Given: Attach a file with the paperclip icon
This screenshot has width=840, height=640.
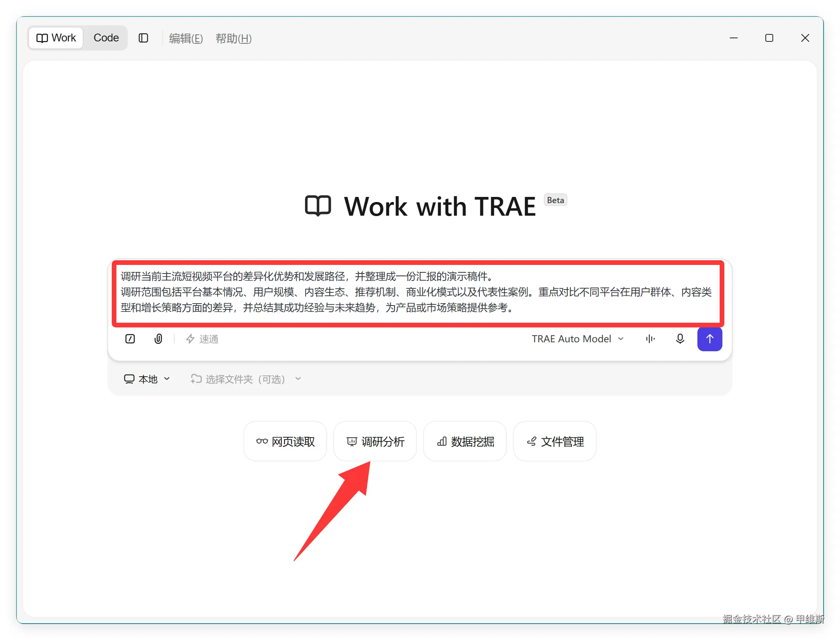Looking at the screenshot, I should pyautogui.click(x=158, y=339).
